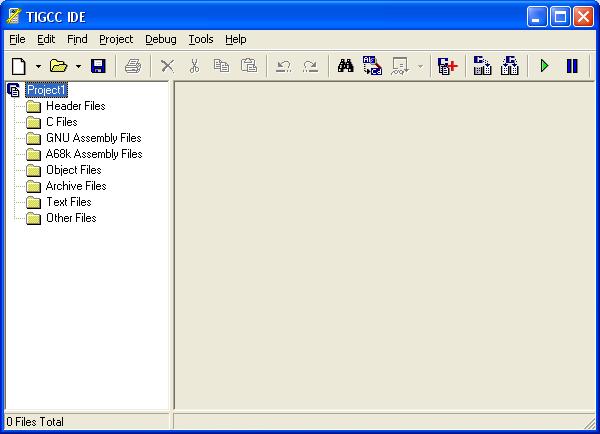600x434 pixels.
Task: Click the Redo arrow icon
Action: (x=310, y=66)
